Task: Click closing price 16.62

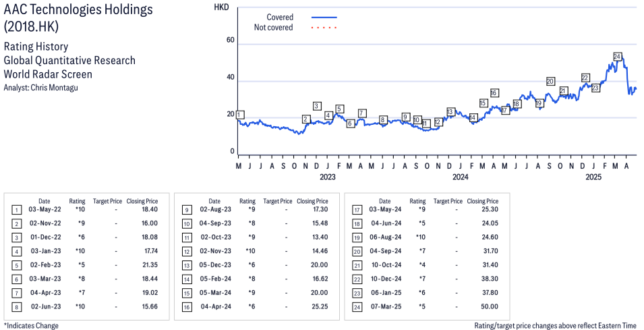Action: (x=320, y=279)
